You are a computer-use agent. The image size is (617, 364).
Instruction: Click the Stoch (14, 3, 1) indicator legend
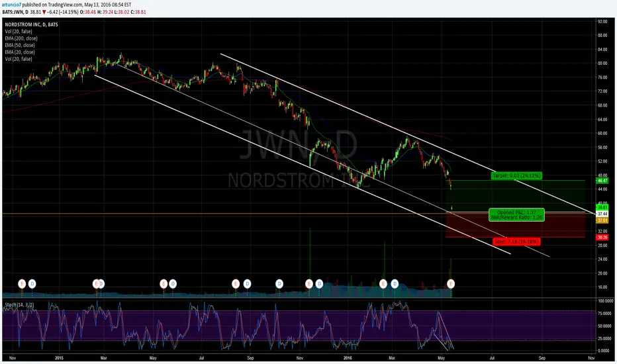(x=19, y=305)
